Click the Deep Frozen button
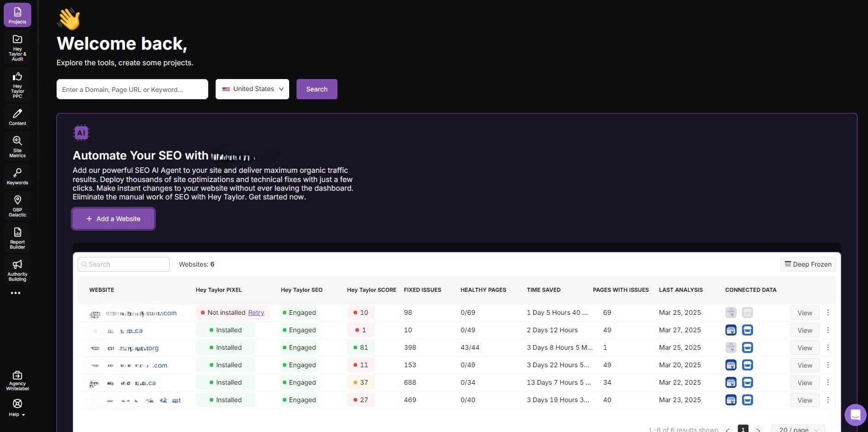This screenshot has width=868, height=432. coord(808,264)
